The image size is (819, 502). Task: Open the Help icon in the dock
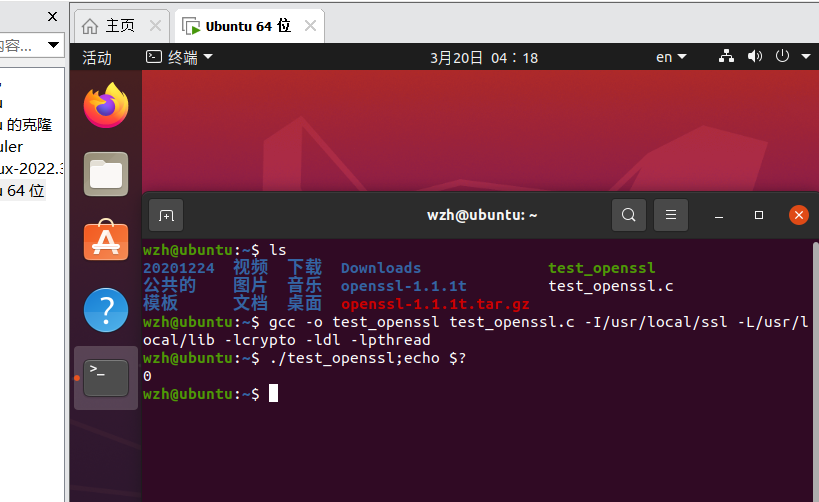[x=106, y=310]
